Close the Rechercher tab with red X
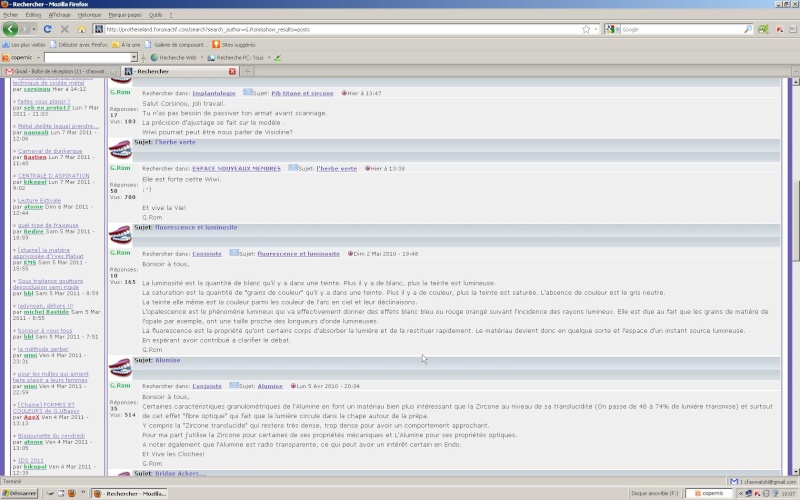 232,71
